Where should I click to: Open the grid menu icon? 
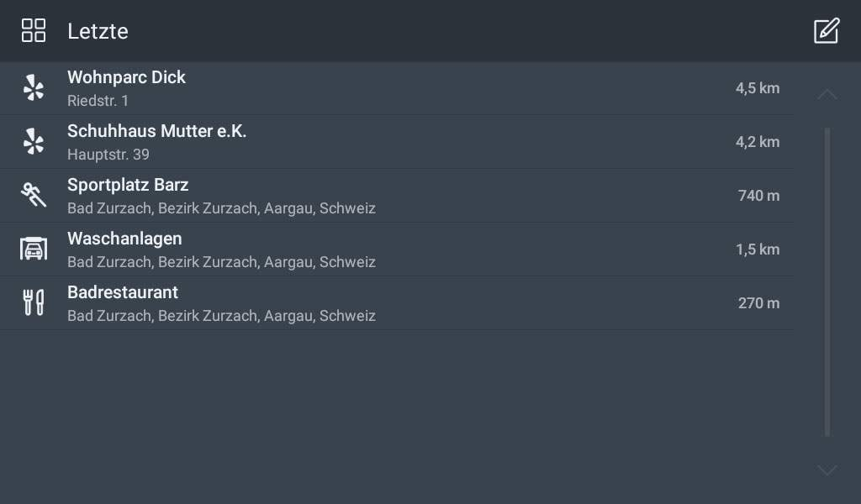(34, 31)
